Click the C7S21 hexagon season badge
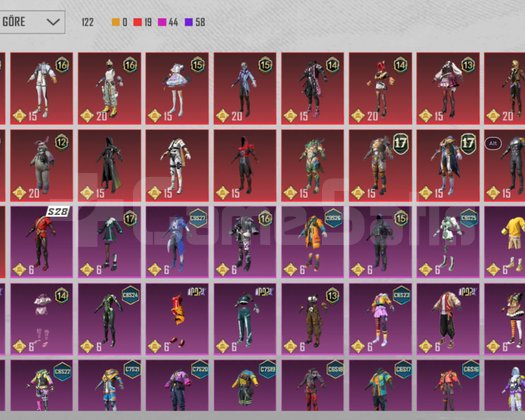The height and width of the screenshot is (420, 525). pos(132,370)
